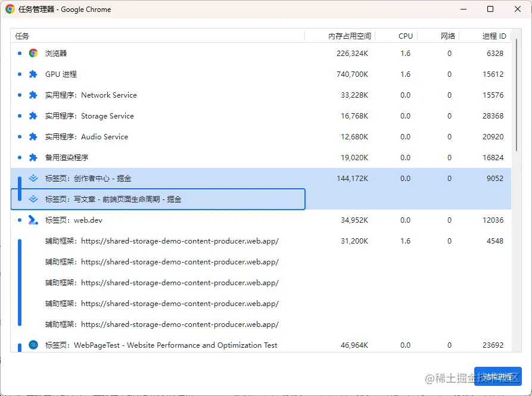Viewport: 532px width, 396px height.
Task: Click the Juejin icon beside 写文章 tab
Action: click(33, 199)
